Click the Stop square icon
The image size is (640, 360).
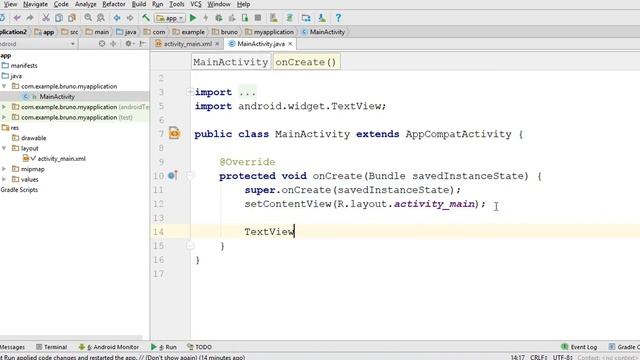(x=258, y=18)
